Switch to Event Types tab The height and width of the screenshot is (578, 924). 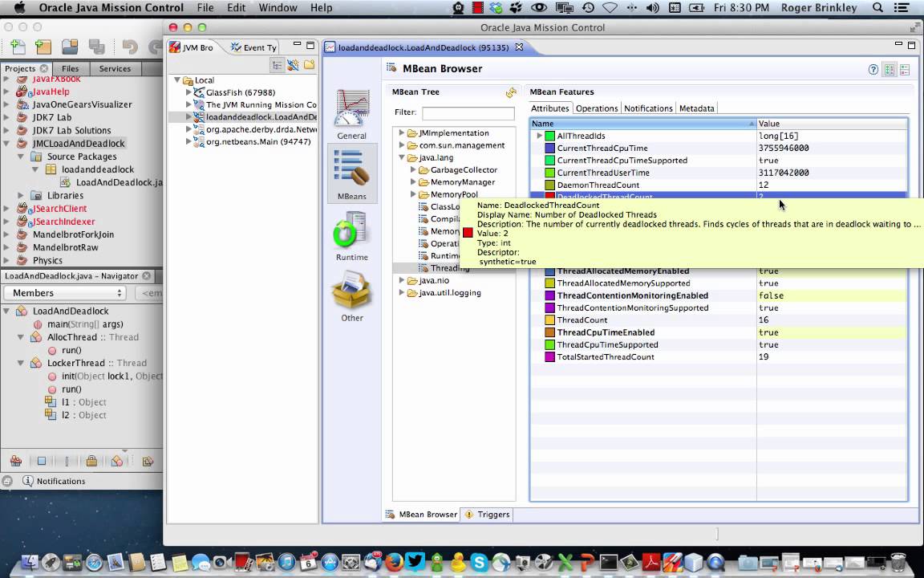[x=253, y=48]
